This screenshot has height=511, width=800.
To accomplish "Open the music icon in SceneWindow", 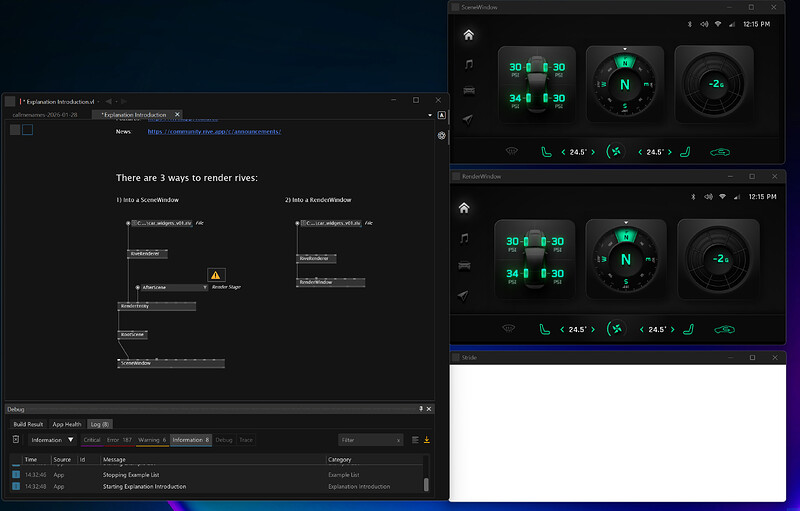I will point(468,64).
